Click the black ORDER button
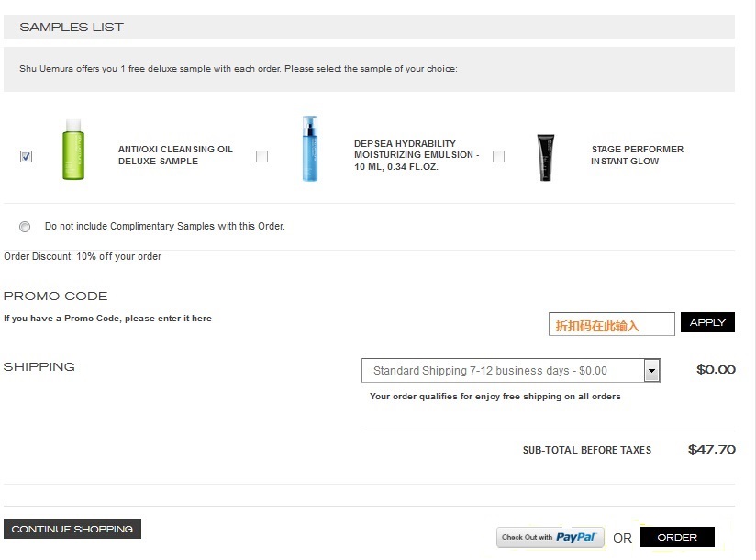Screen dimensions: 756x560 (677, 537)
